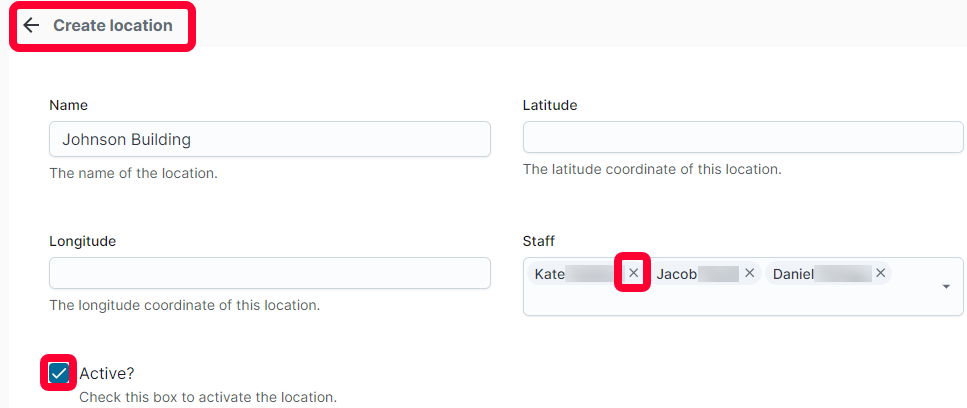This screenshot has width=967, height=408.
Task: Click the 'Check this box to activate' hint
Action: pos(208,397)
